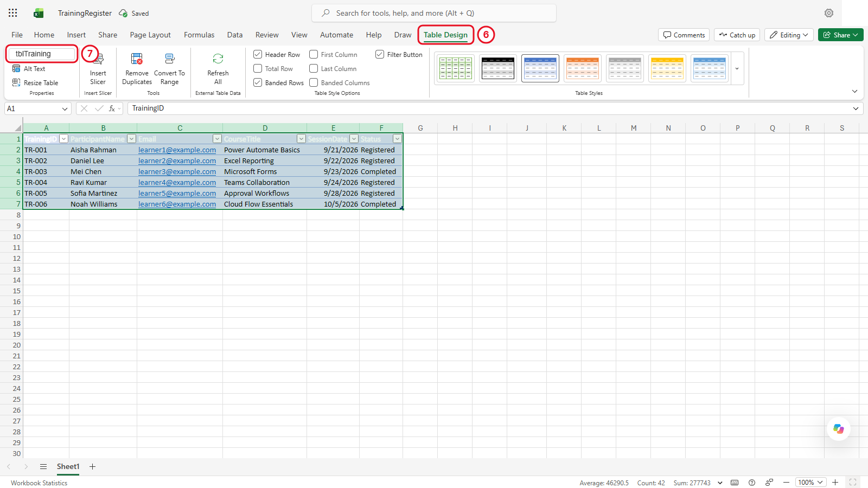Viewport: 868px width, 488px height.
Task: Open the TrainingID column filter dropdown
Action: [x=63, y=139]
